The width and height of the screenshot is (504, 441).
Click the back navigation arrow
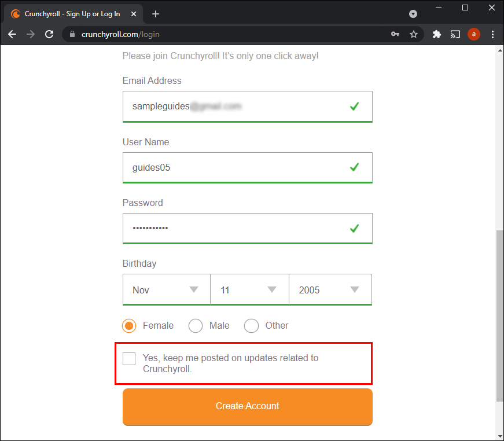click(12, 34)
